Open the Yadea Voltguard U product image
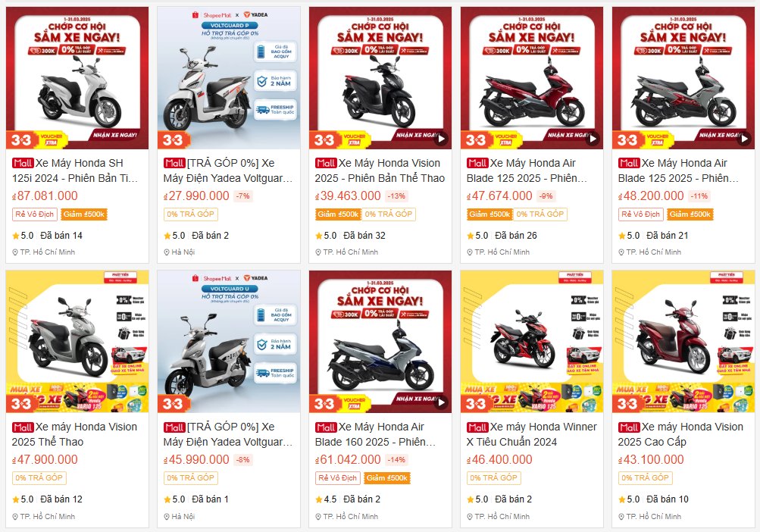Viewport: 760px width, 532px height. (229, 342)
